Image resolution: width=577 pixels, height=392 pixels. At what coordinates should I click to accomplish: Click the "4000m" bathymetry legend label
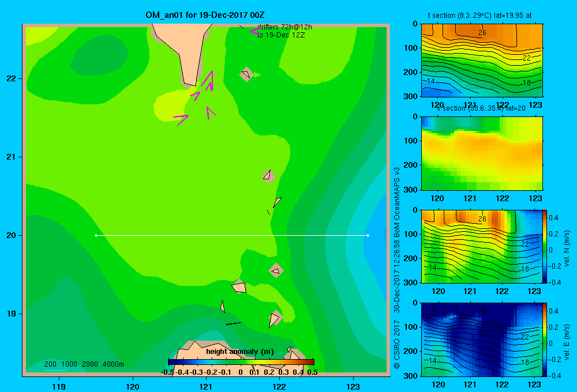113,364
